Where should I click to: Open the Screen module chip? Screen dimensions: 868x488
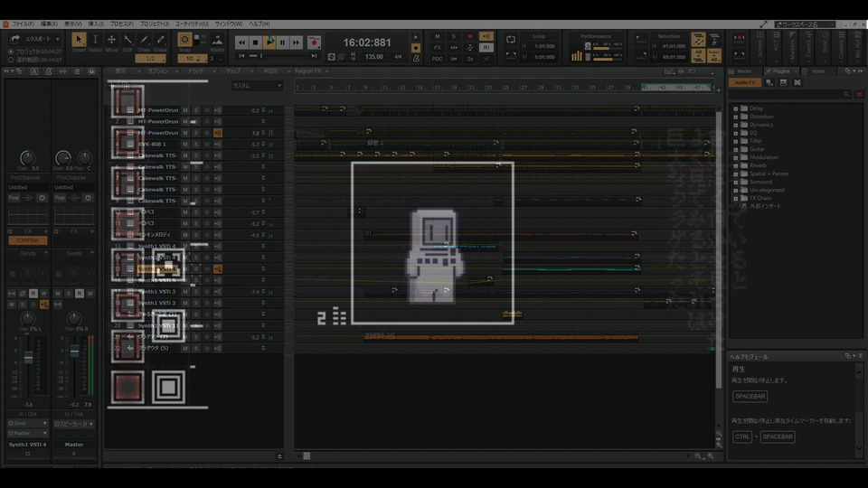(760, 46)
